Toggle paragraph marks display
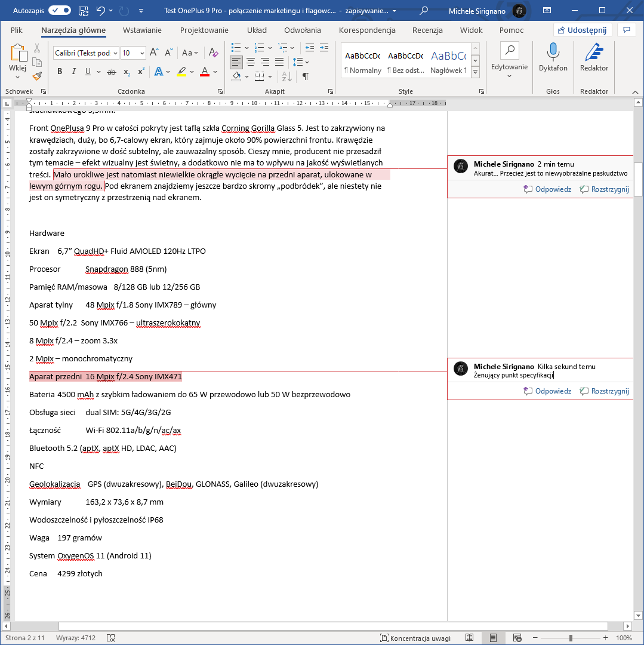The height and width of the screenshot is (645, 644). coord(306,76)
